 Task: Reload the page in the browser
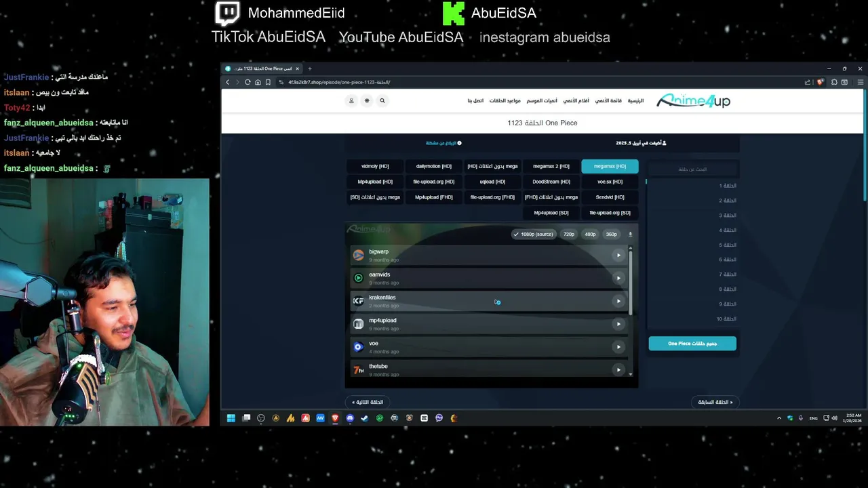click(248, 82)
